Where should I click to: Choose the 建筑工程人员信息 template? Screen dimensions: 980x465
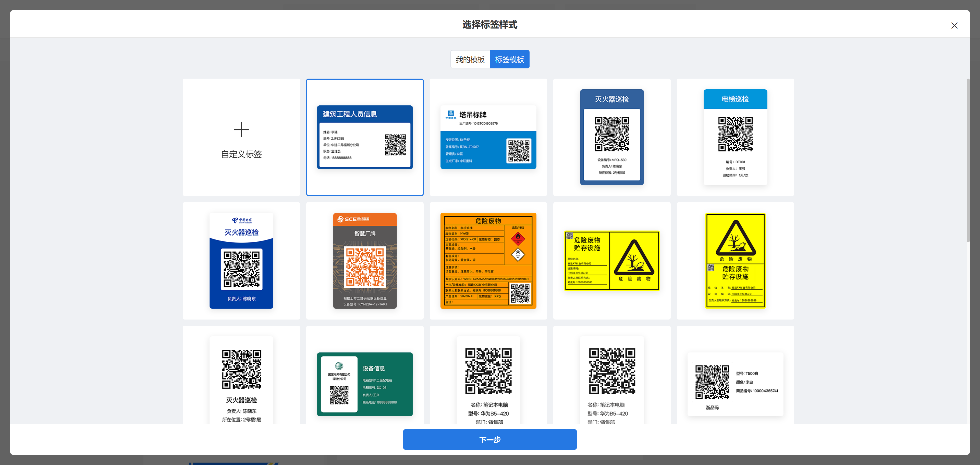click(364, 137)
